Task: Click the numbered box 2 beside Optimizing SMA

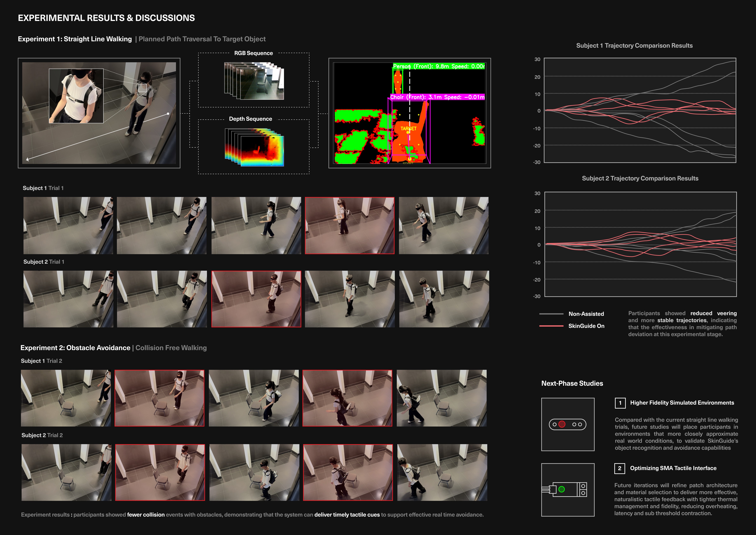Action: [x=619, y=468]
